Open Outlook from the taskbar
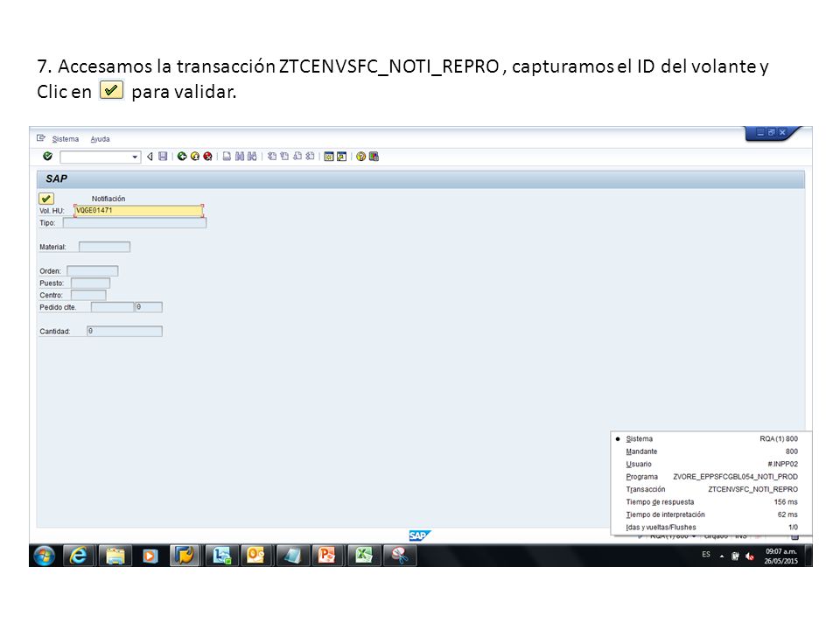 click(x=255, y=556)
